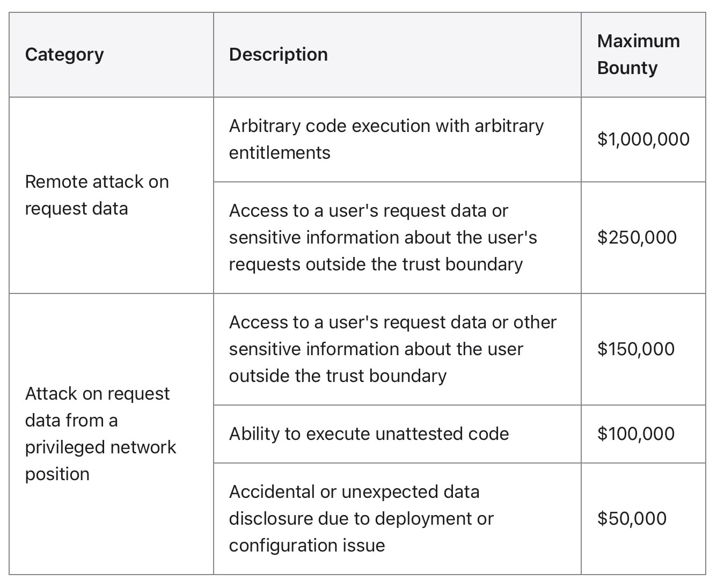Select the 'Attack on request data from a privileged network position' cell
This screenshot has width=717, height=588.
click(100, 433)
